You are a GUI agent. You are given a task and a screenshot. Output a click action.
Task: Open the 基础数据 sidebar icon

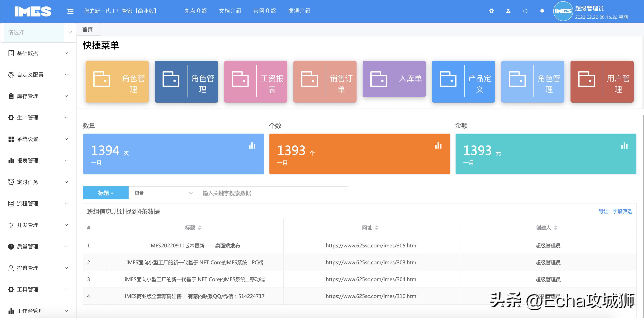(x=11, y=53)
